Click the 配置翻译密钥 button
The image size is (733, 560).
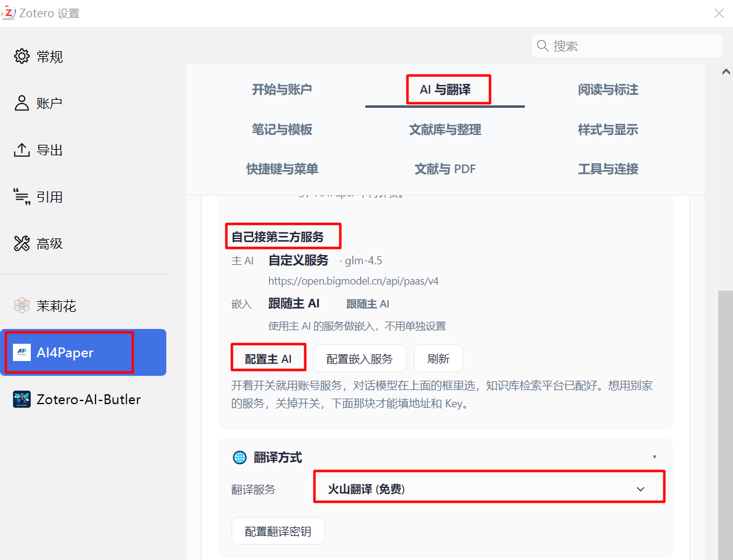[x=278, y=531]
